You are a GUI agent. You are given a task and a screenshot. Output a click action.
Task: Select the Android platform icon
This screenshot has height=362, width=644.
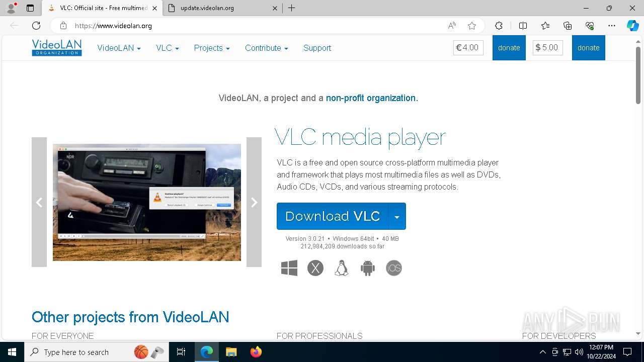point(368,268)
